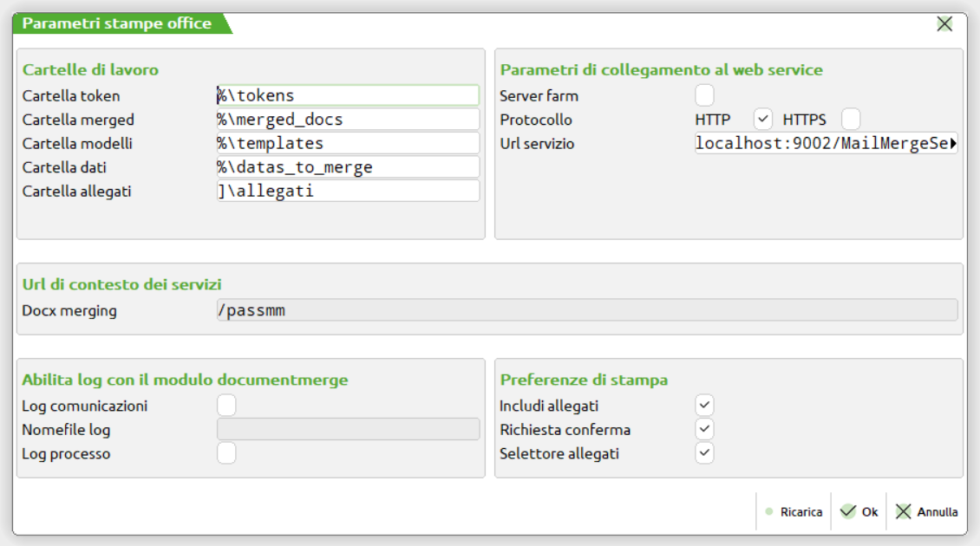Select the Cartella dati field
This screenshot has width=980, height=546.
pyautogui.click(x=347, y=167)
